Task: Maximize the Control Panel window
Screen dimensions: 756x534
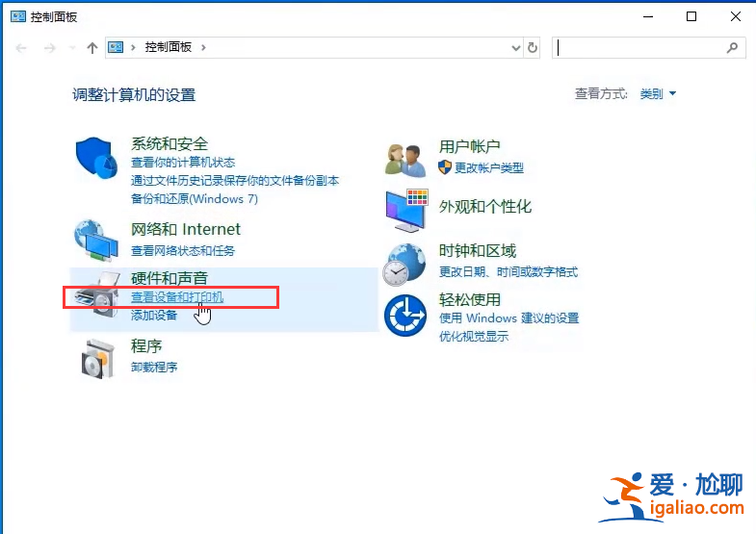Action: [x=691, y=17]
